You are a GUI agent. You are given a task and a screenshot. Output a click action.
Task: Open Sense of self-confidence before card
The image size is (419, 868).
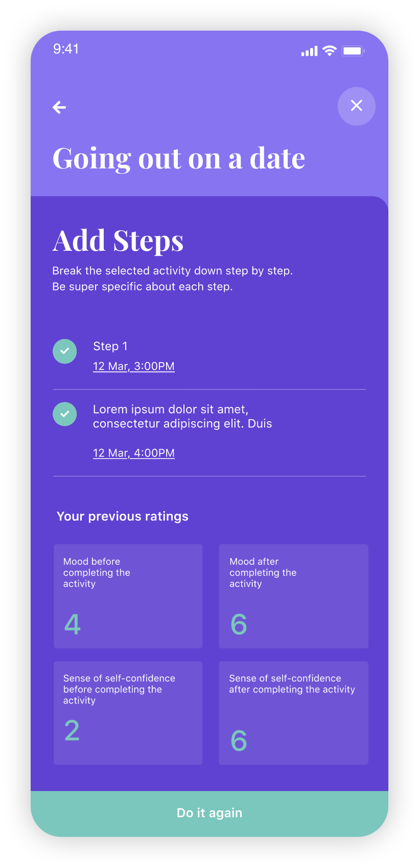pyautogui.click(x=128, y=713)
